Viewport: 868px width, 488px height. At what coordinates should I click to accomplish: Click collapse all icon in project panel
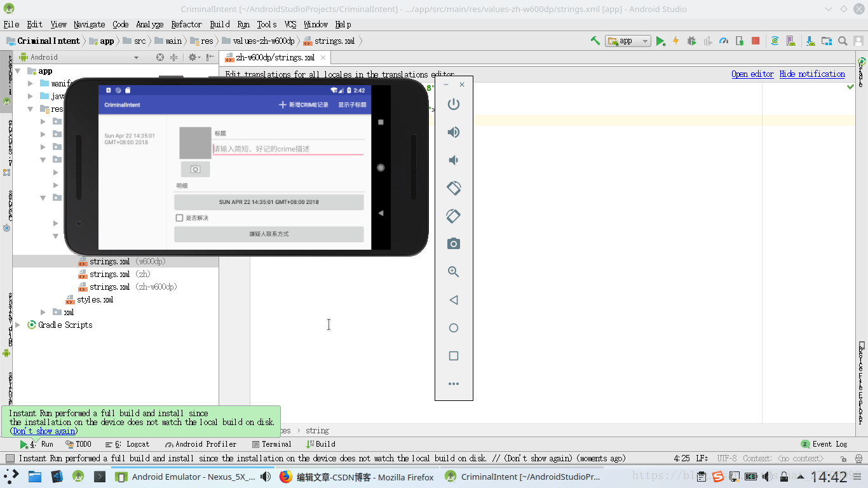(x=173, y=57)
